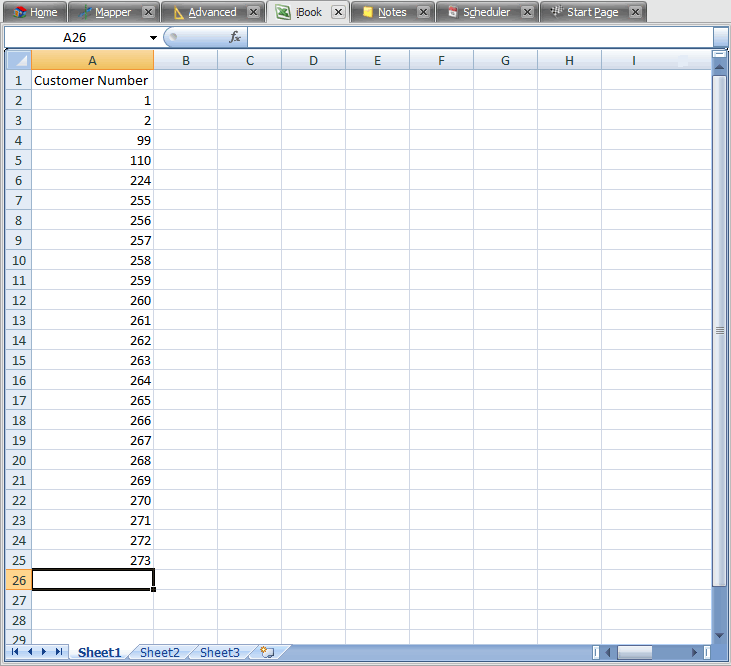Switch to the Advanced tab

pos(212,12)
